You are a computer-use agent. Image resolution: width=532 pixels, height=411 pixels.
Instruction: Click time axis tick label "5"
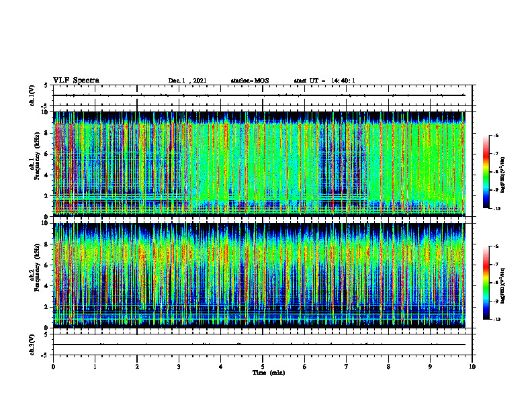pyautogui.click(x=263, y=367)
